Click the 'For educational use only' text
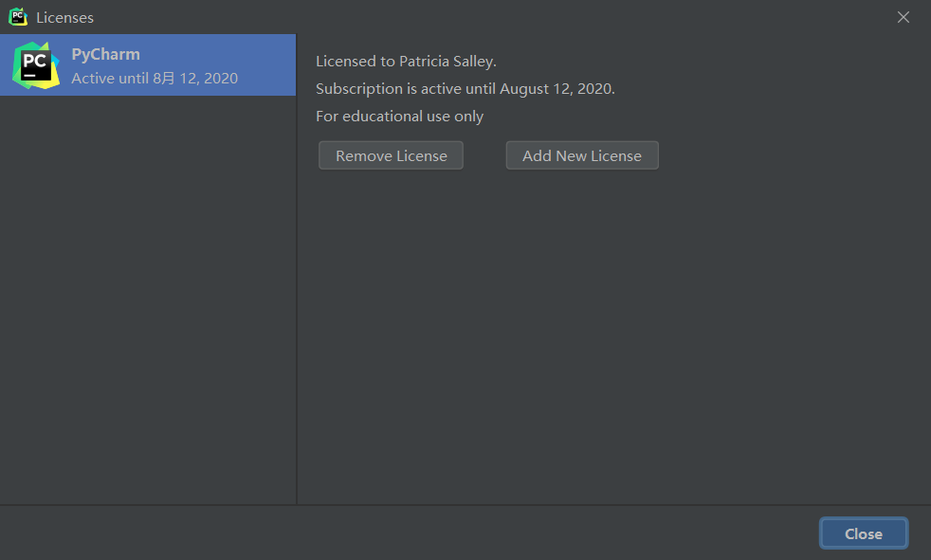This screenshot has width=931, height=560. 399,117
